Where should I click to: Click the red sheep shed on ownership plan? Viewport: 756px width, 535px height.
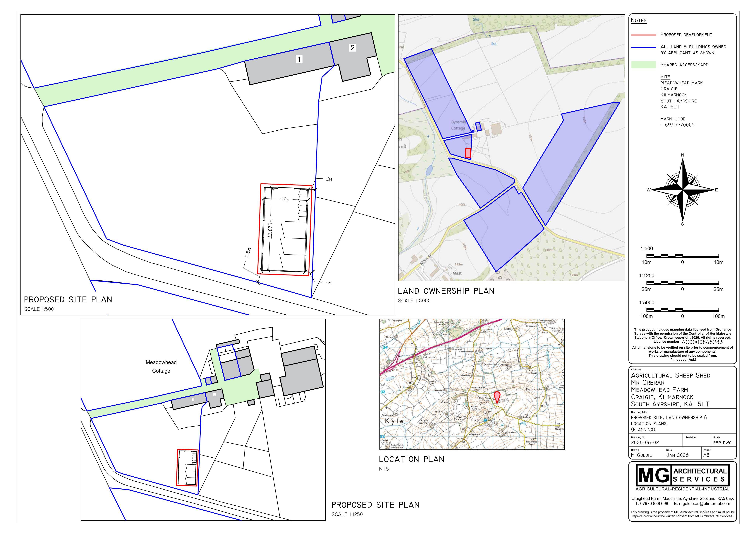[468, 153]
